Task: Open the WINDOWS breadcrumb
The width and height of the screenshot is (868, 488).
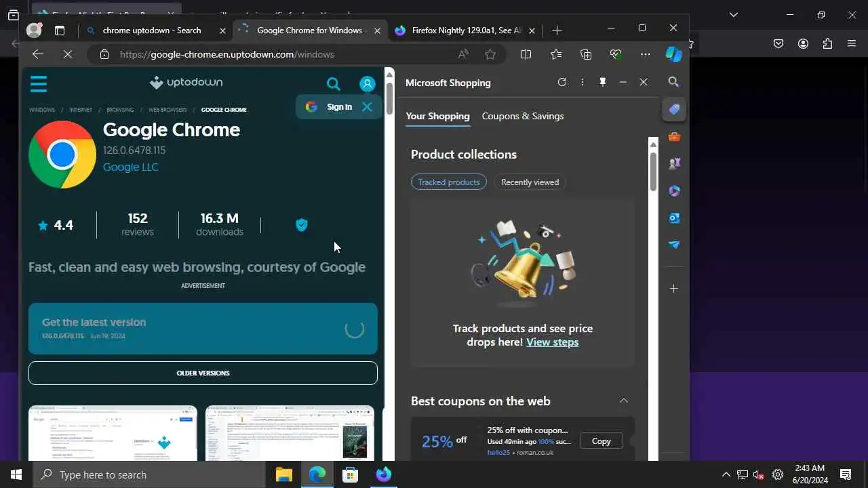Action: tap(42, 110)
